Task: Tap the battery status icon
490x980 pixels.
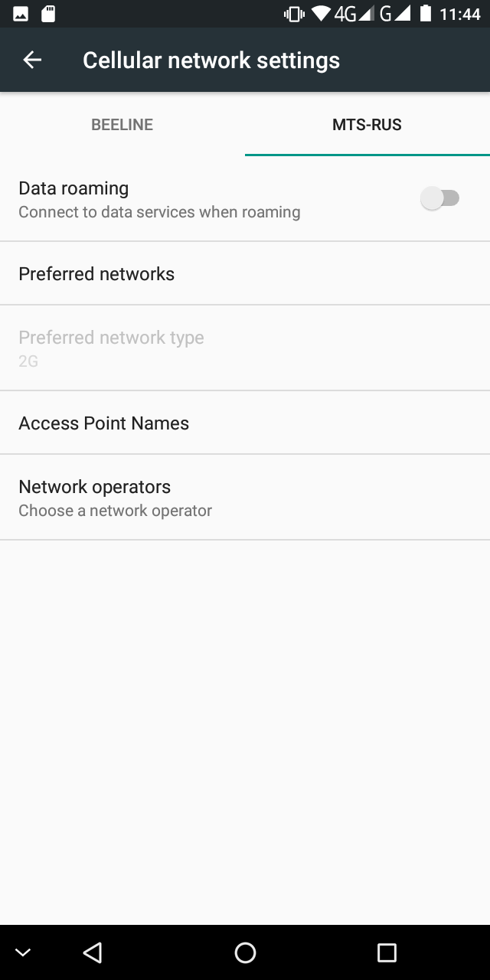Action: tap(425, 14)
